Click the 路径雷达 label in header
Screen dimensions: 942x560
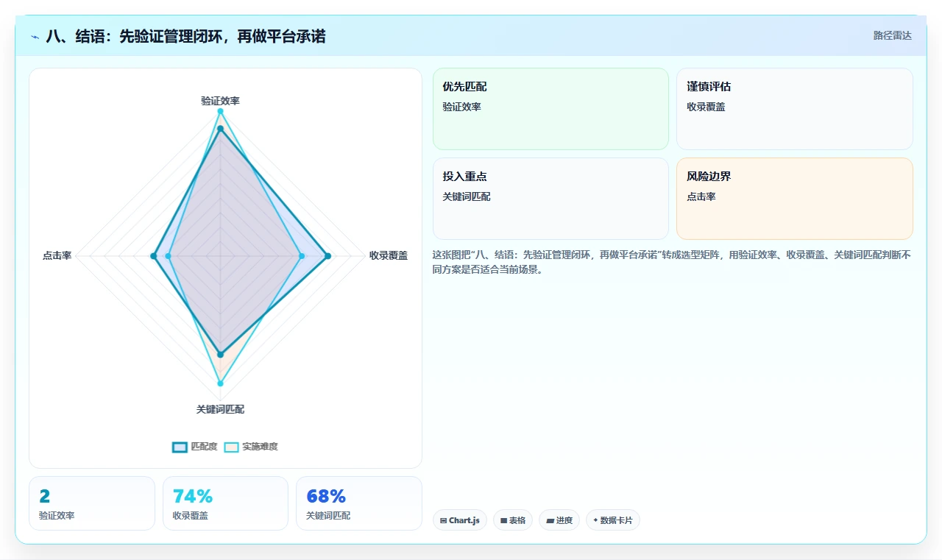point(892,35)
